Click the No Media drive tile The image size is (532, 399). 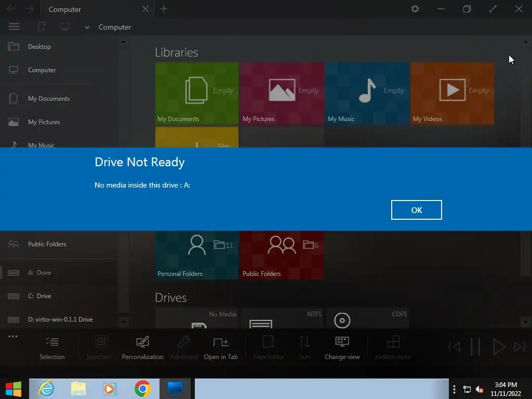click(197, 318)
